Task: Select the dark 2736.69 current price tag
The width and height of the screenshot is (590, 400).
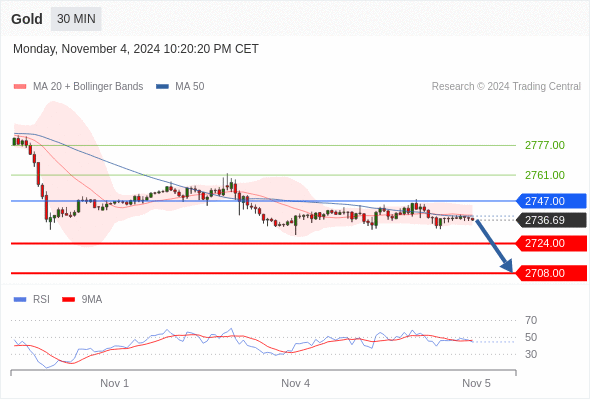Action: (551, 220)
